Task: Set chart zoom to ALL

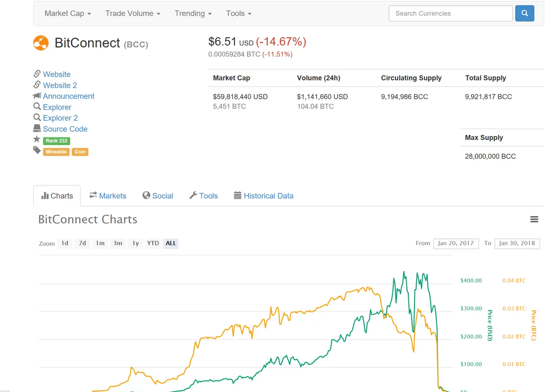Action: pyautogui.click(x=171, y=243)
